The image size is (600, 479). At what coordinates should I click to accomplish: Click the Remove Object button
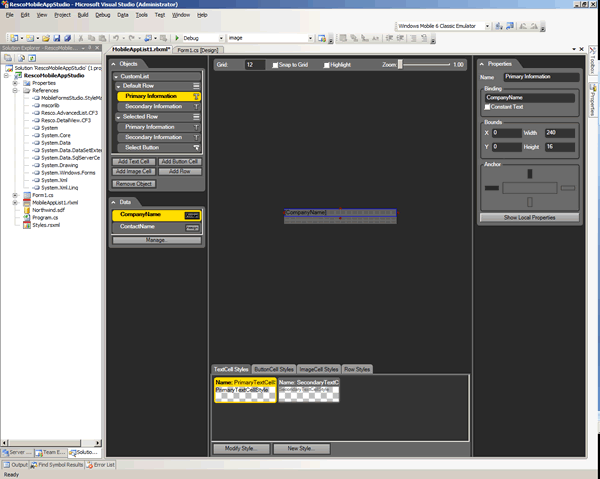tap(134, 184)
